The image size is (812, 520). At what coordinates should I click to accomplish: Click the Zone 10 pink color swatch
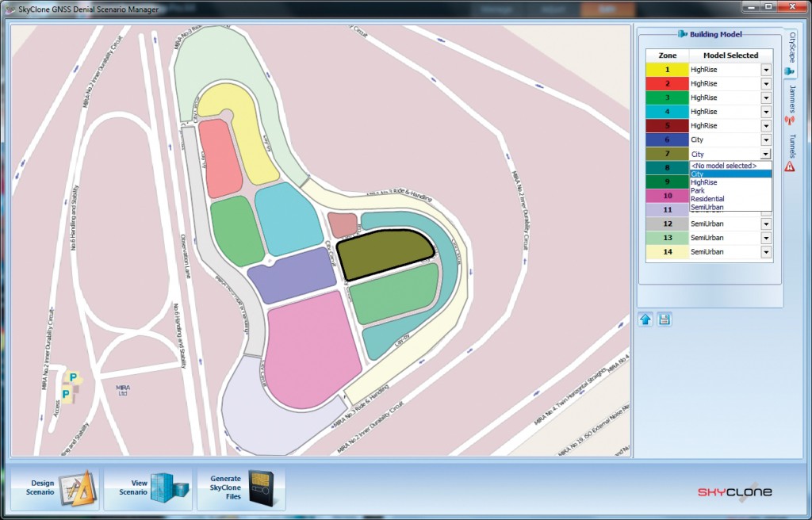tap(667, 195)
